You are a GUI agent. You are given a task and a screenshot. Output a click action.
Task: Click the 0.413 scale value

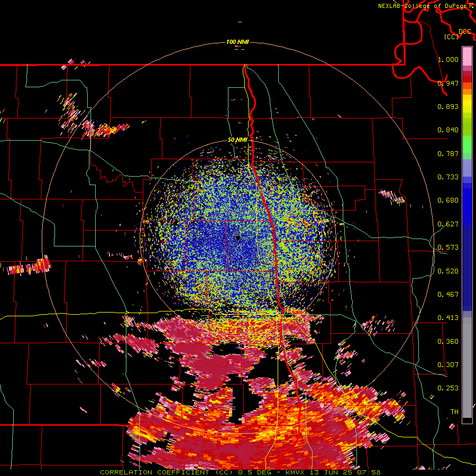[448, 318]
